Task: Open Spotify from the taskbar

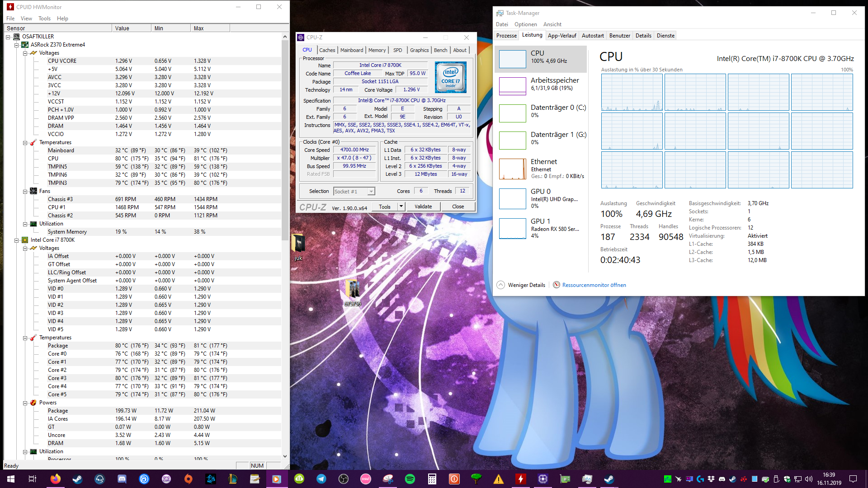Action: pyautogui.click(x=410, y=479)
